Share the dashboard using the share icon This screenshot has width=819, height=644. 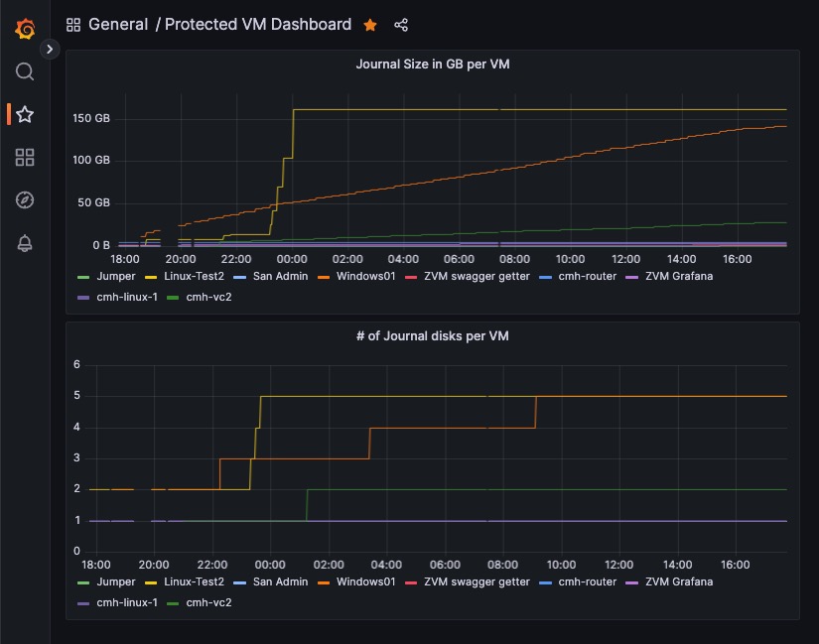[401, 25]
